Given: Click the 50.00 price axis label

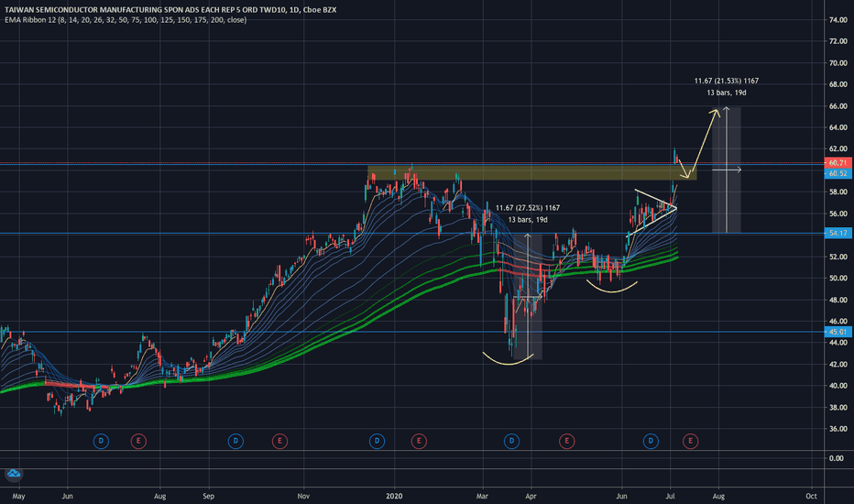Looking at the screenshot, I should click(838, 278).
